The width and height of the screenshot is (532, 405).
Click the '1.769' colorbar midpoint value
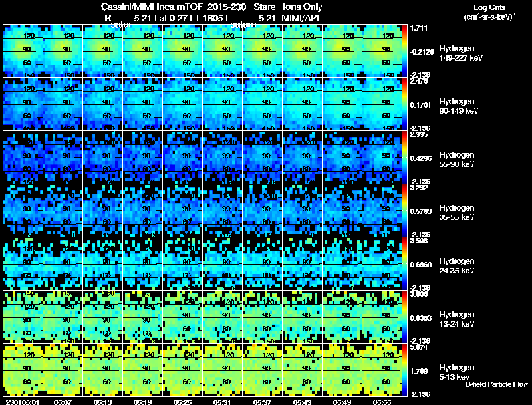419,372
